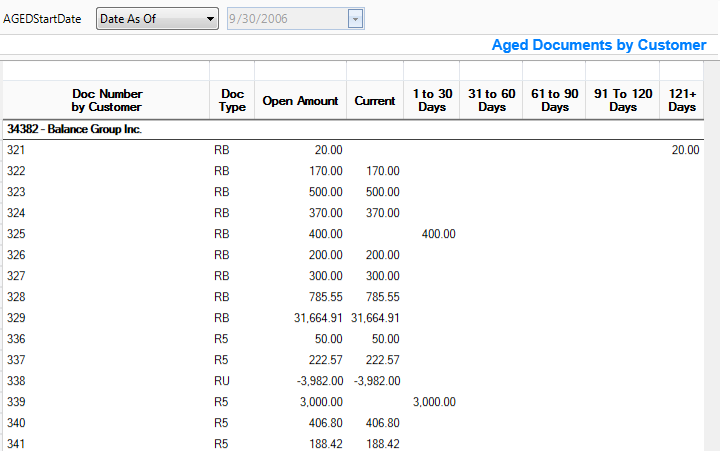The image size is (720, 451).
Task: Select the Open Amount column header
Action: point(300,100)
